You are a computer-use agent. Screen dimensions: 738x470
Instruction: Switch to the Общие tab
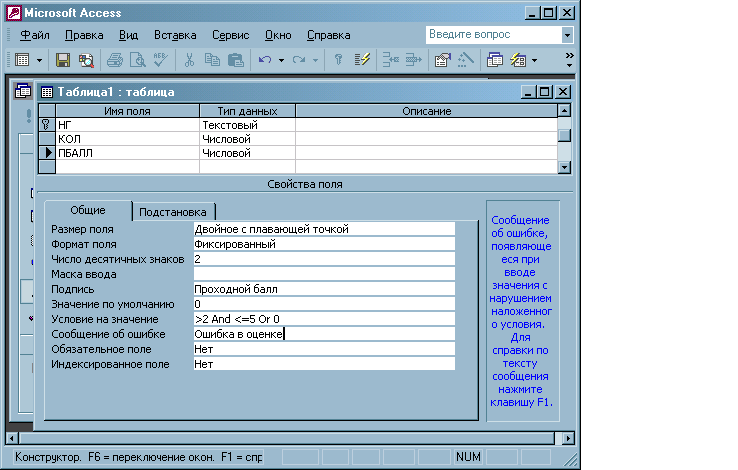(x=88, y=210)
